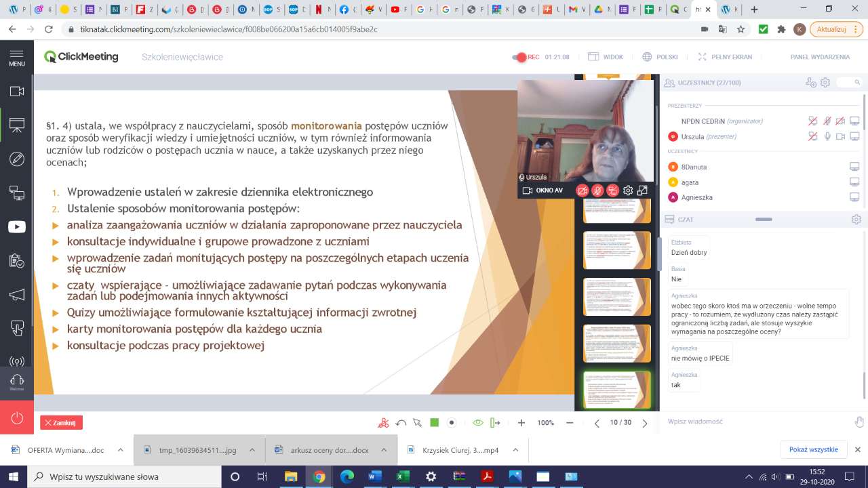Toggle the REC recording switch
Screen dimensions: 868x488
519,58
